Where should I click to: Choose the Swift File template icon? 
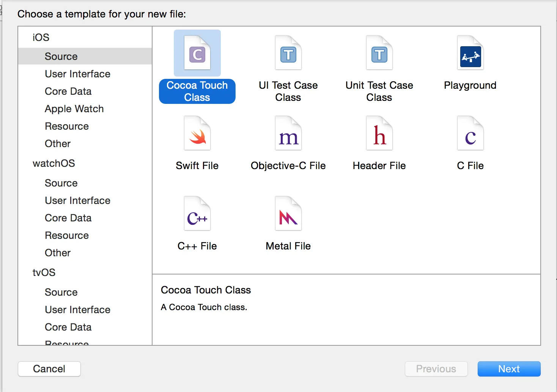[x=197, y=133]
